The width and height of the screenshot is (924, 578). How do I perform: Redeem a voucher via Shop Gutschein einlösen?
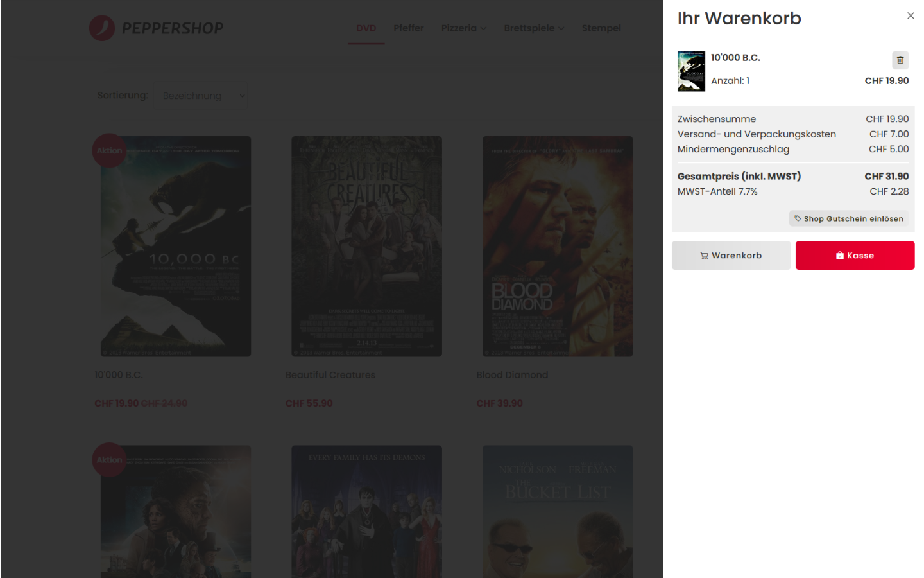848,219
